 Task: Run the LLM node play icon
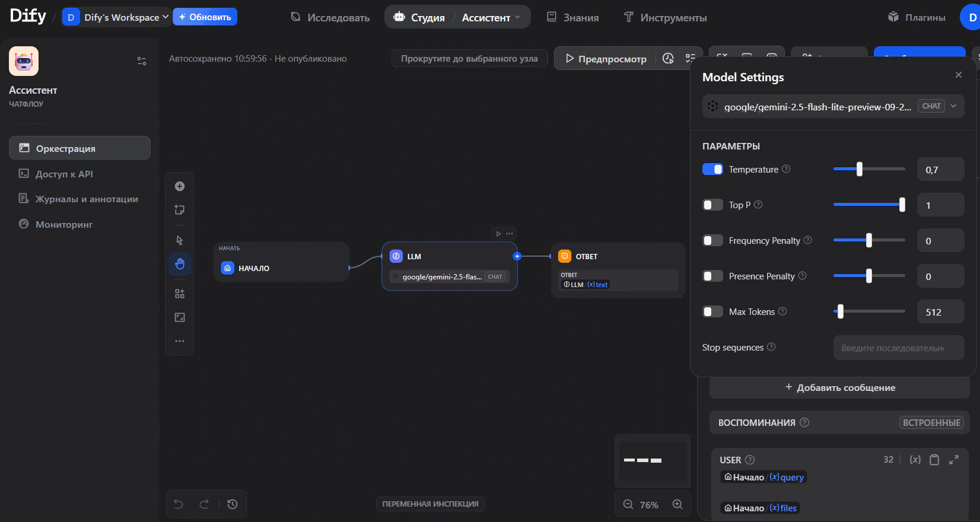pyautogui.click(x=498, y=234)
